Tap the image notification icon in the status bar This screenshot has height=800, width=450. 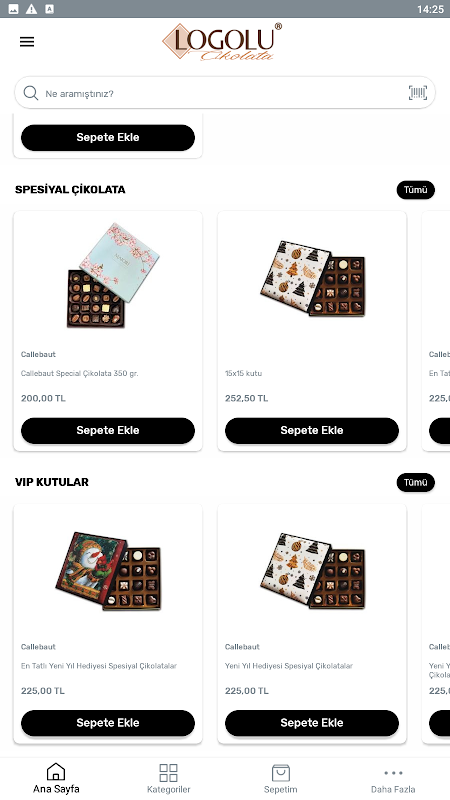point(14,9)
